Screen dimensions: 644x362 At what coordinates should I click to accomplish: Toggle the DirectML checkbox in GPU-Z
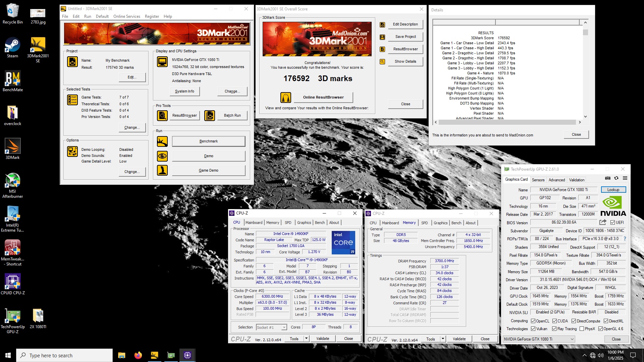point(606,321)
